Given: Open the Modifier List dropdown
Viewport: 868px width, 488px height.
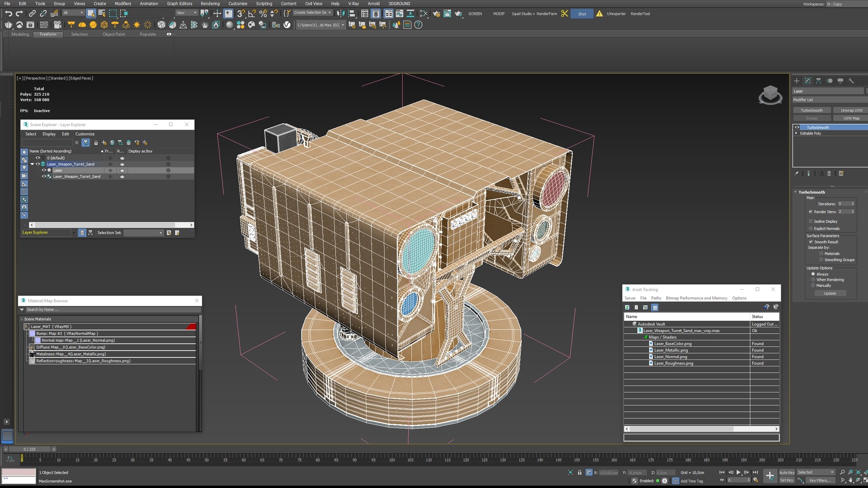Looking at the screenshot, I should 830,100.
